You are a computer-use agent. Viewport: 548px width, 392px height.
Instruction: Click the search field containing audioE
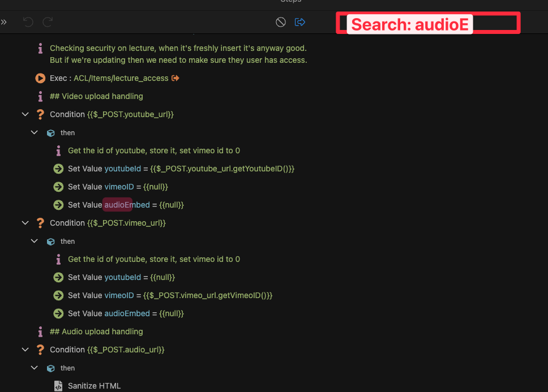tap(428, 23)
